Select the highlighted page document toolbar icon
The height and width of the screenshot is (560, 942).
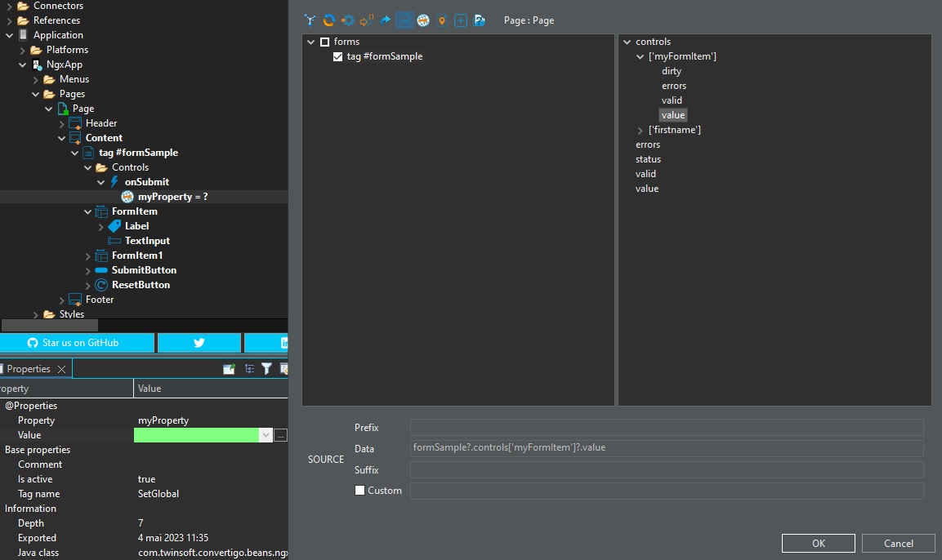coord(404,20)
